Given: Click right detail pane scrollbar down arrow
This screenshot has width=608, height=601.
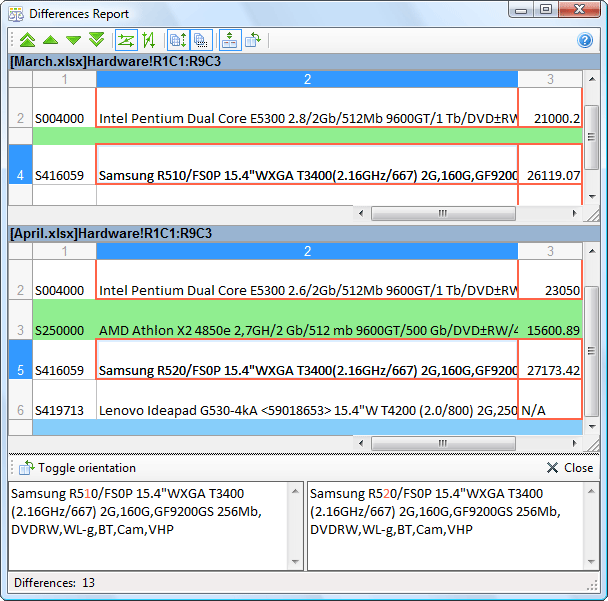Looking at the screenshot, I should [x=591, y=561].
